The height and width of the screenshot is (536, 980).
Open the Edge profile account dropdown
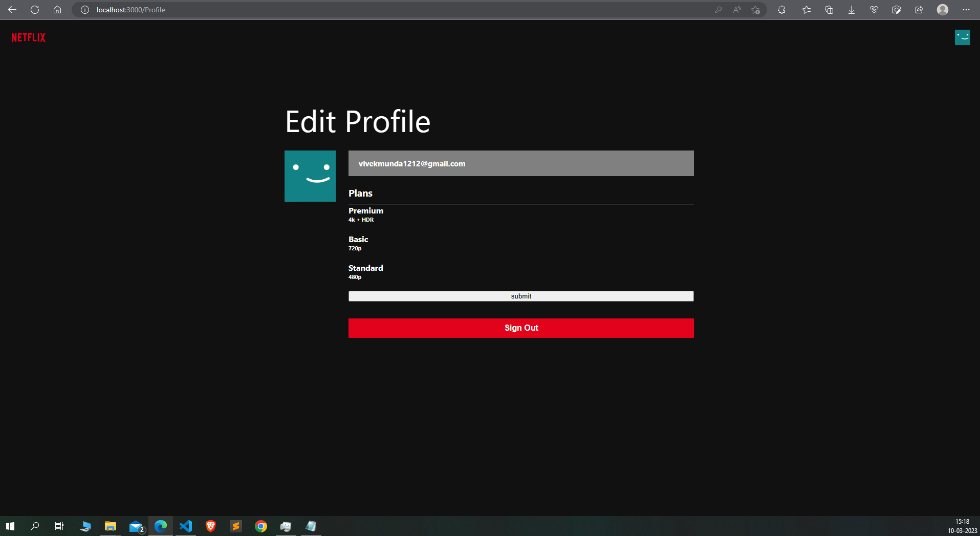(942, 9)
